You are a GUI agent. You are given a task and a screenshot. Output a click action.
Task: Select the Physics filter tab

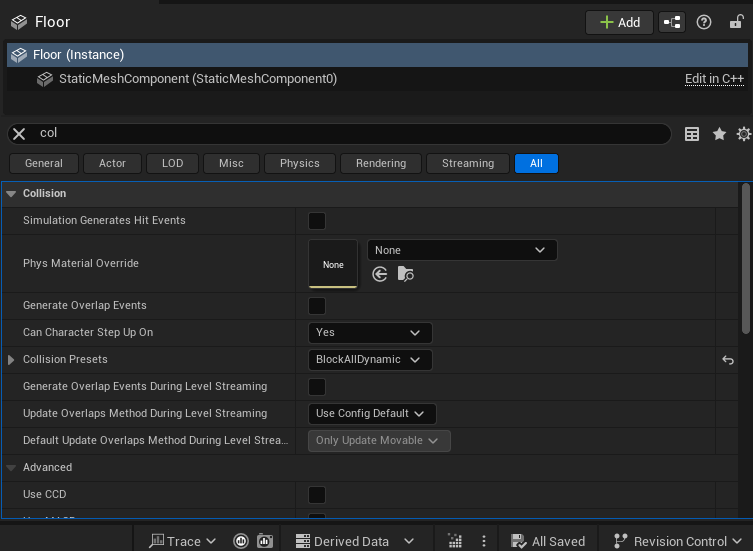pos(300,163)
